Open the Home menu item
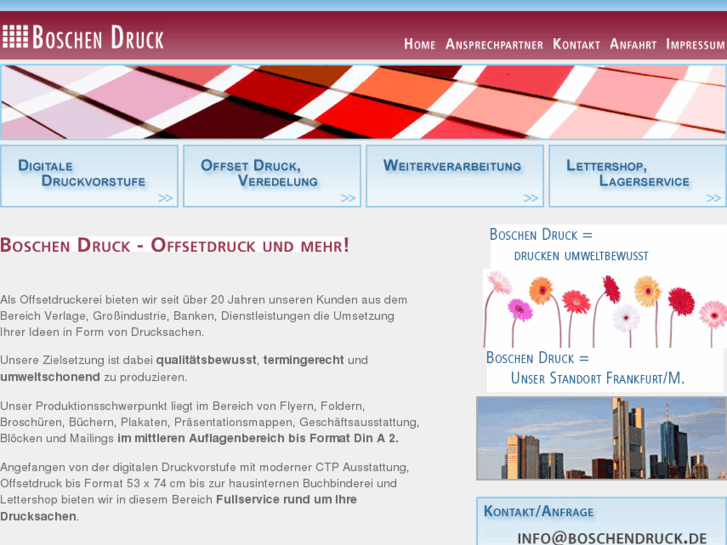The width and height of the screenshot is (727, 545). click(x=420, y=44)
